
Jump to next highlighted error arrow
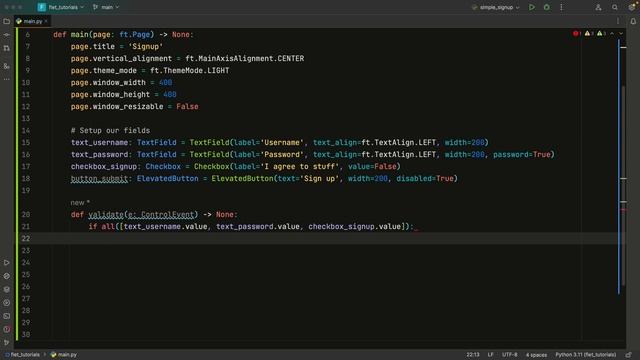[621, 33]
